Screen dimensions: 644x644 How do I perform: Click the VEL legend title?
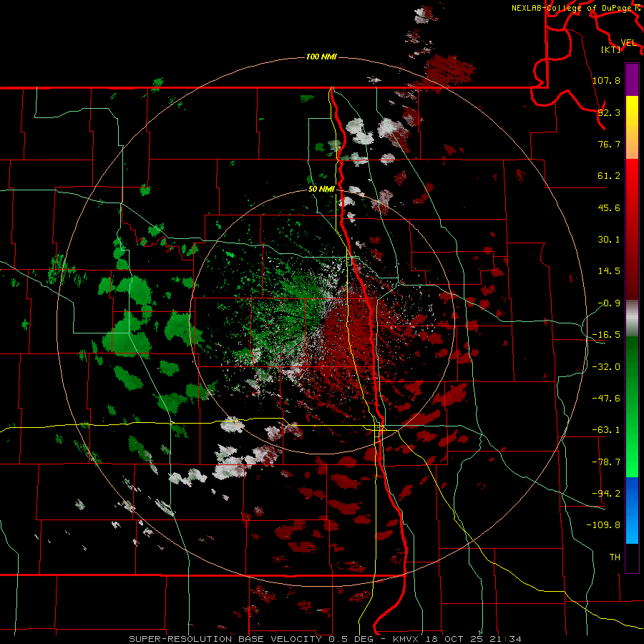(x=628, y=43)
